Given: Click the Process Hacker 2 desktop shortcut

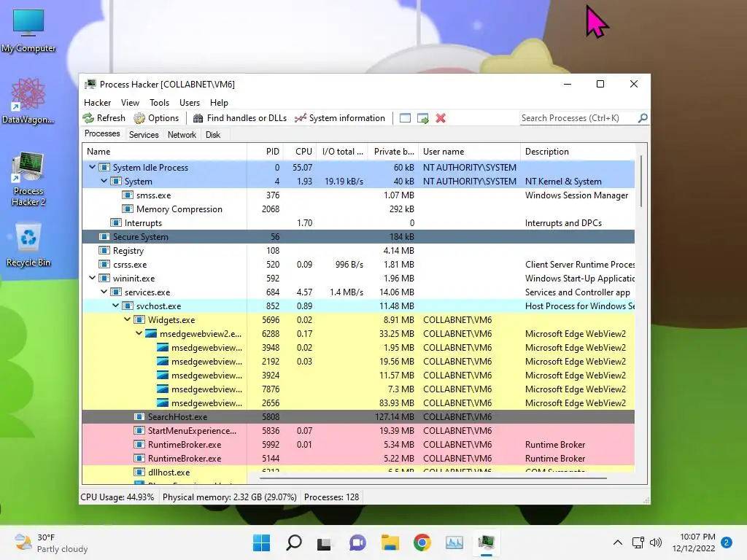Looking at the screenshot, I should (x=28, y=179).
